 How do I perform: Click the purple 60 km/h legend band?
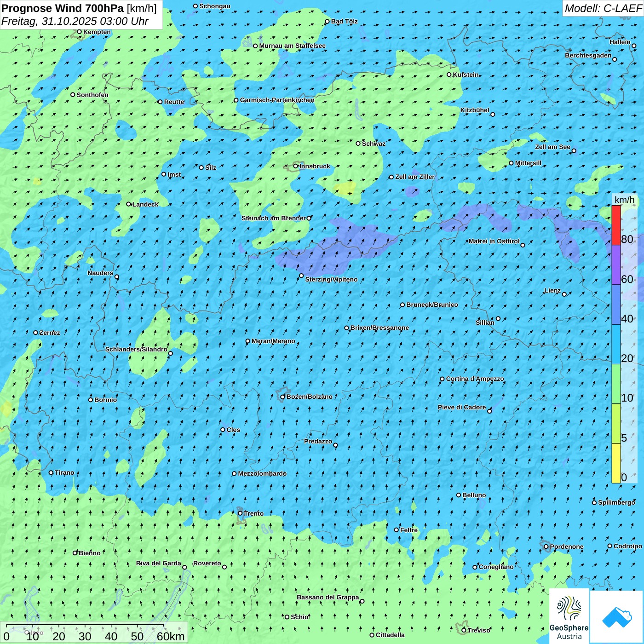tap(616, 265)
